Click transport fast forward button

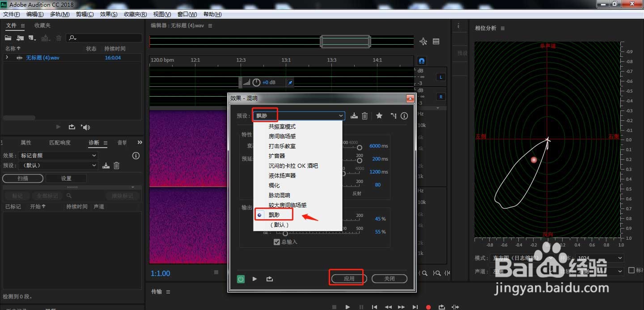[402, 307]
